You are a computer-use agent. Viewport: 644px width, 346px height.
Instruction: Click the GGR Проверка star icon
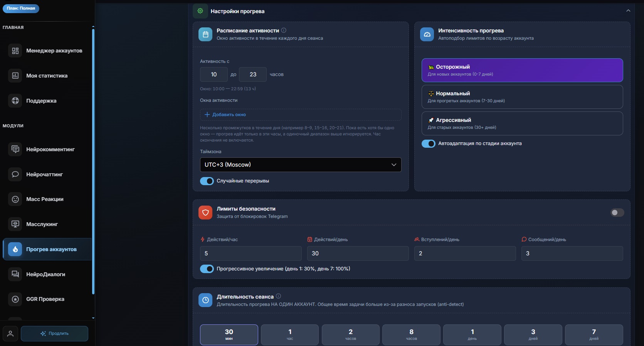15,299
